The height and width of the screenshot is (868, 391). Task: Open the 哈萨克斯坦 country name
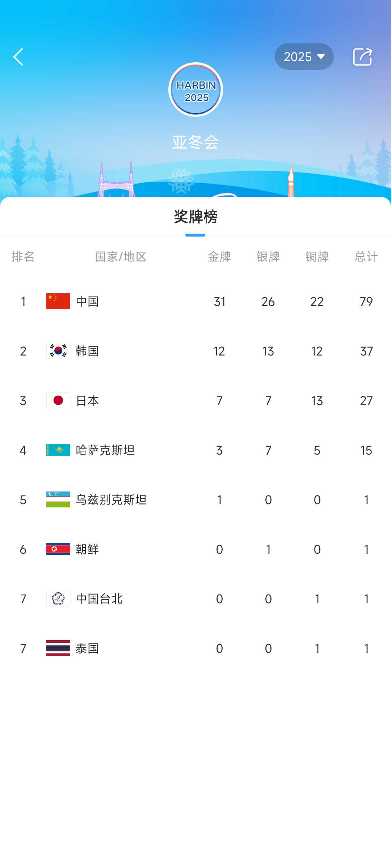pos(105,450)
